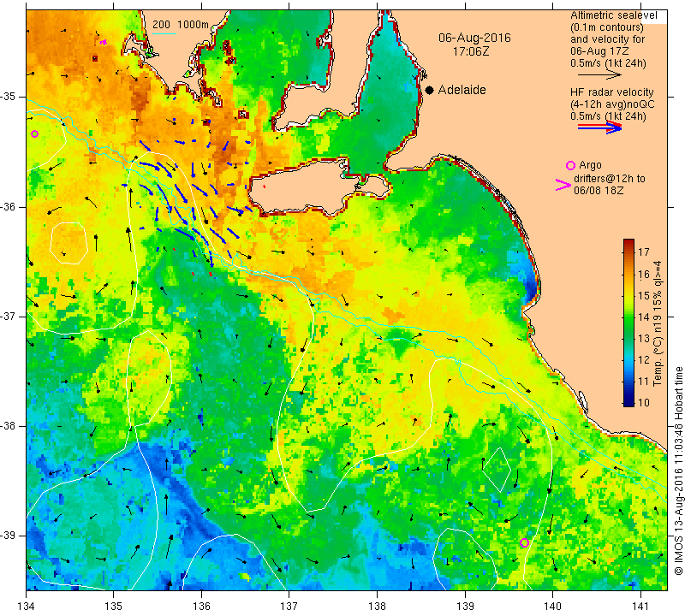Click the 'Adelaide' city label
This screenshot has width=685, height=616.
click(462, 90)
